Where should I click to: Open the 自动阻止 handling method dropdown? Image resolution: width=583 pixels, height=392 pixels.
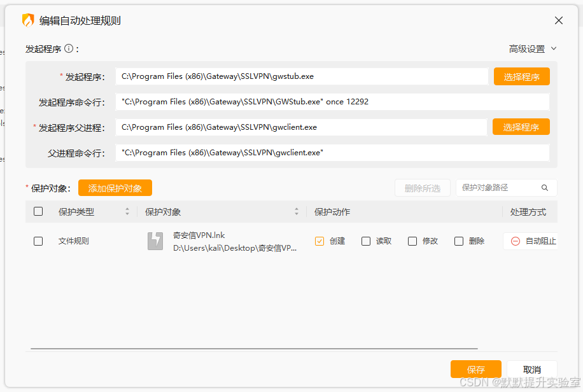pos(531,241)
